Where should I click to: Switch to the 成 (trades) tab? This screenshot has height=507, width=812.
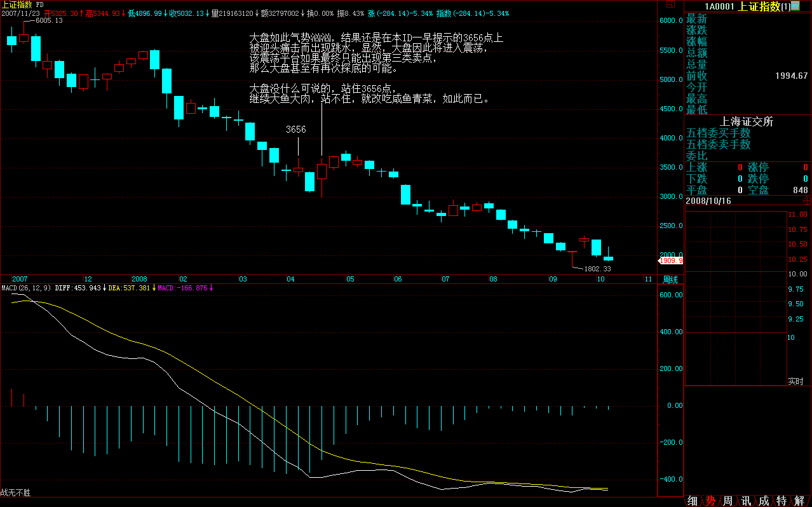click(764, 501)
